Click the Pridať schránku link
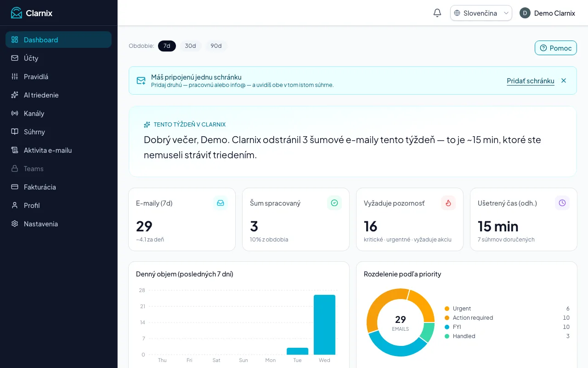 click(531, 81)
